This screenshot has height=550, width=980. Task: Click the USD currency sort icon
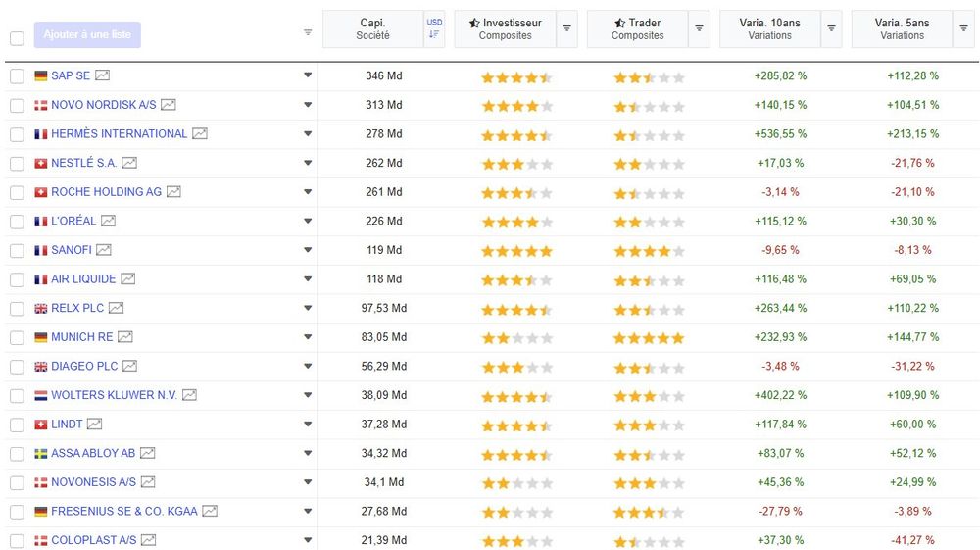click(434, 28)
